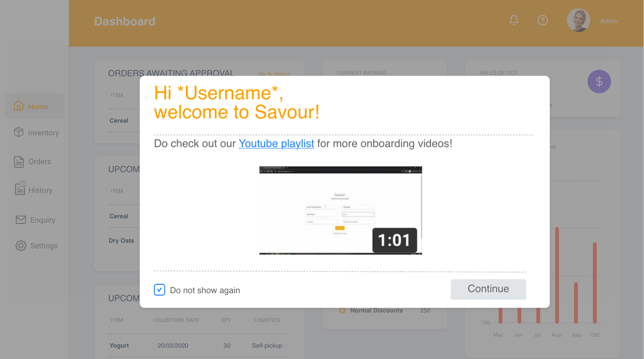
Task: Click the purple dollar sales icon
Action: click(599, 82)
